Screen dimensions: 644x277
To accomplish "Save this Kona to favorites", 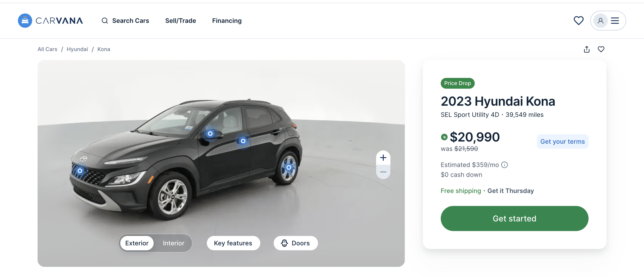I will click(601, 49).
